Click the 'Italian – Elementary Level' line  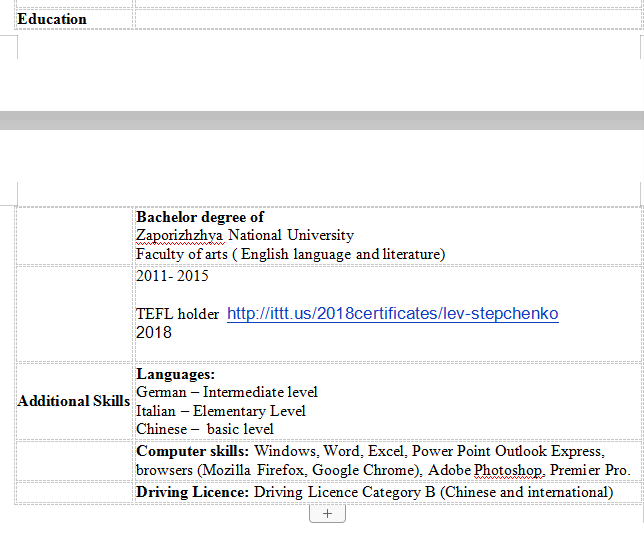coord(221,411)
